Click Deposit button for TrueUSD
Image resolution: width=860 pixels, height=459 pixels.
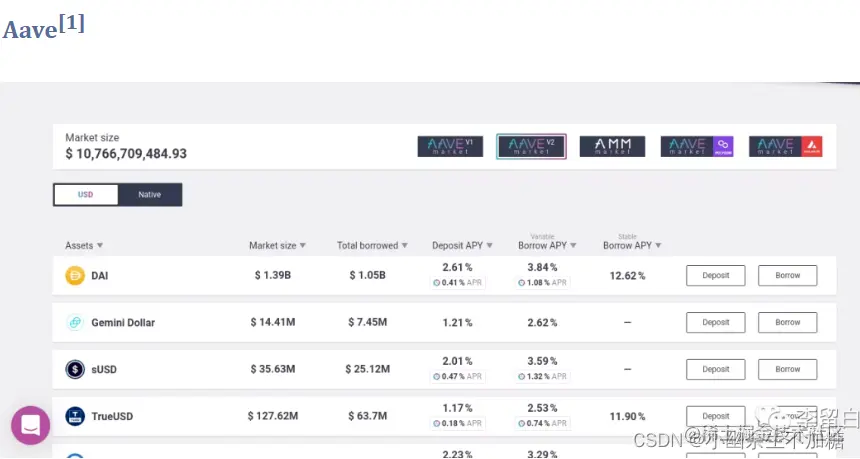pos(716,416)
